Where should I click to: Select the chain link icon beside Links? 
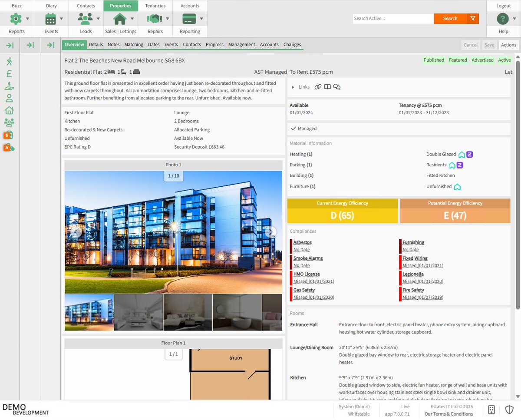pyautogui.click(x=318, y=87)
